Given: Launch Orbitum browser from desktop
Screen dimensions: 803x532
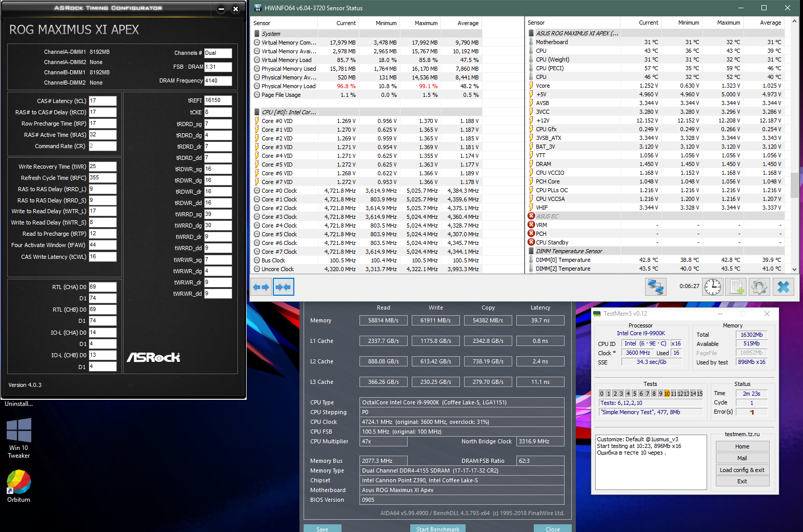Looking at the screenshot, I should click(x=19, y=486).
